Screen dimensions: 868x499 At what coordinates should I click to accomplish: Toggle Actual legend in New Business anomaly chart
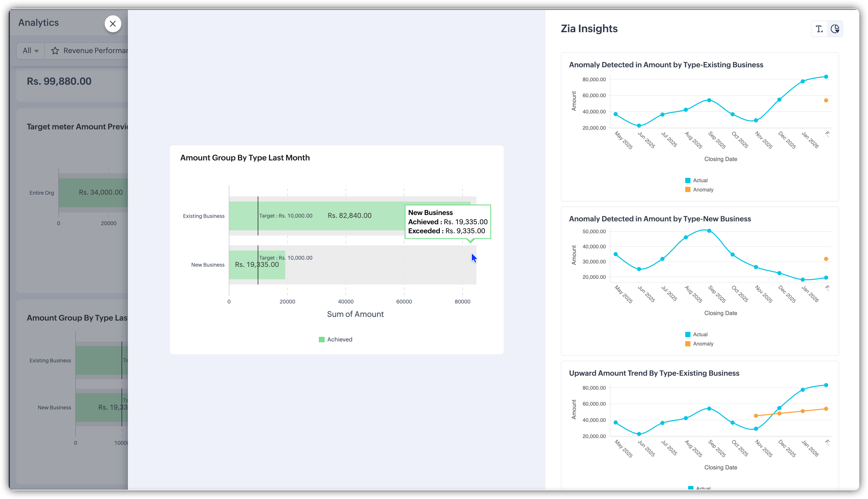coord(700,335)
